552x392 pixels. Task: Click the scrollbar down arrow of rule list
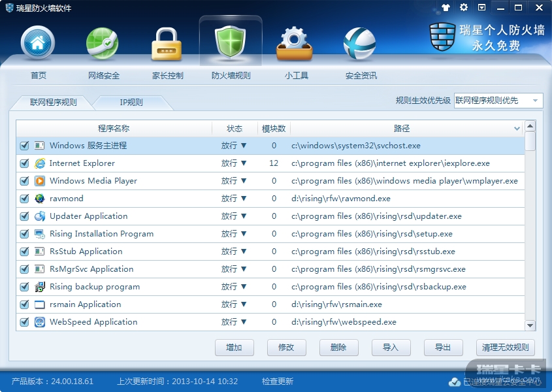pos(530,325)
